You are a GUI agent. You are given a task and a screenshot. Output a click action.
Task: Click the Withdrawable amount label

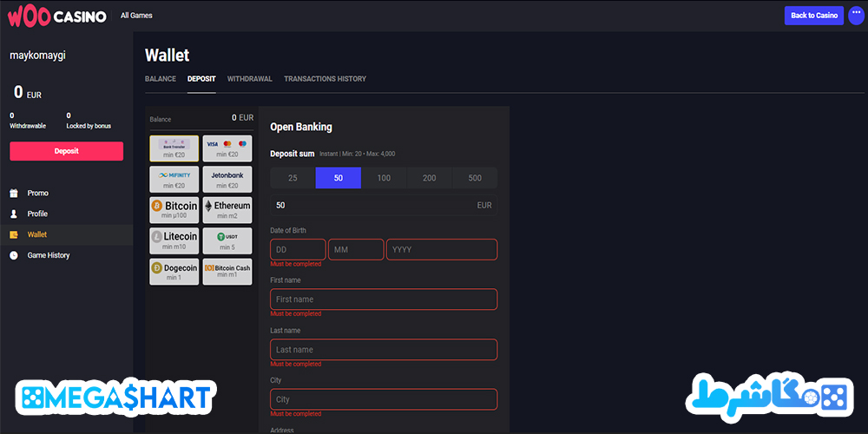(x=28, y=126)
